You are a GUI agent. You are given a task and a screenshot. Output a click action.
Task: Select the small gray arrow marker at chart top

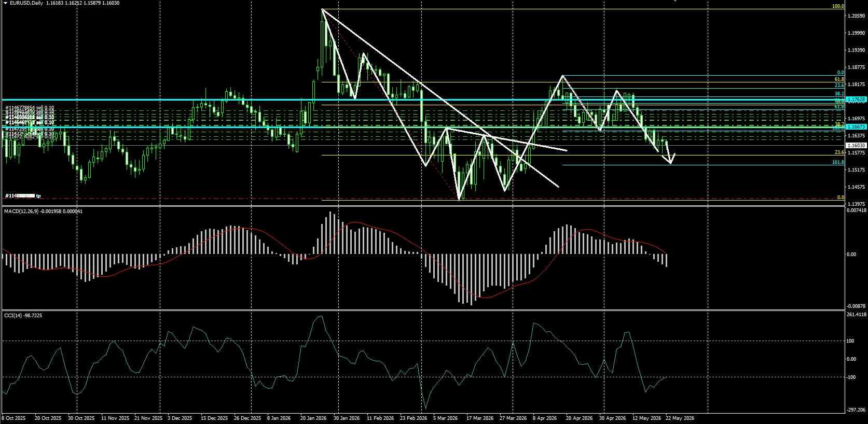coord(675,1)
